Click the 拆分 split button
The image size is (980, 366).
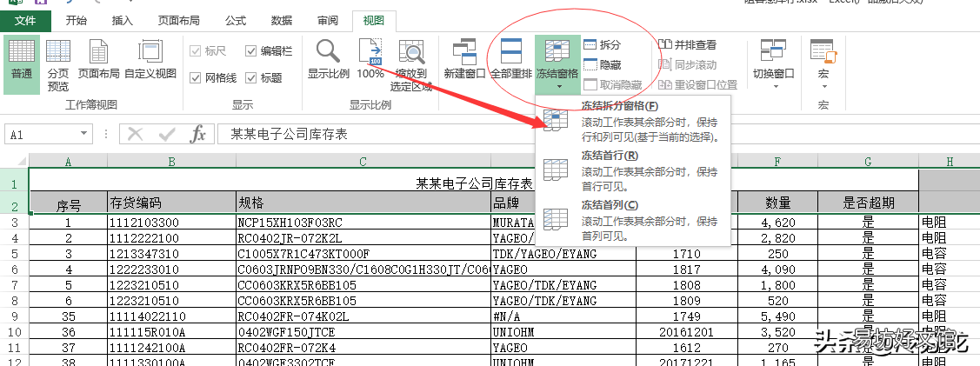(602, 45)
